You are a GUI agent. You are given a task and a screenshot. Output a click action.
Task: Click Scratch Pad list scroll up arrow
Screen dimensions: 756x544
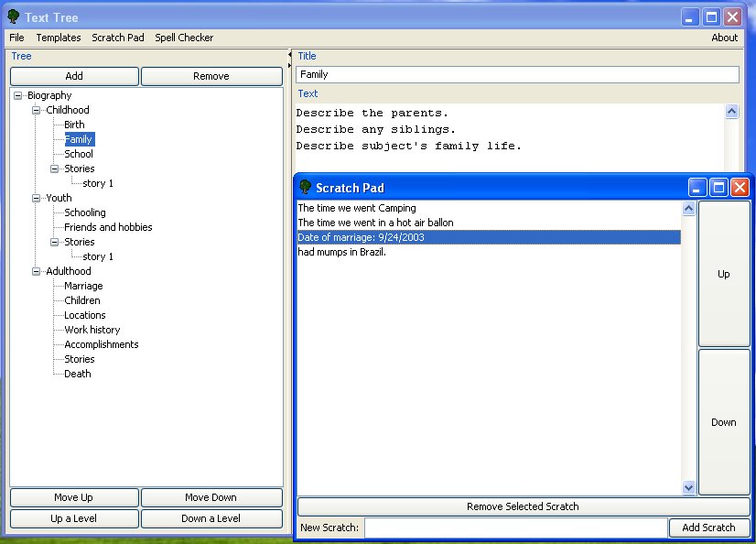pos(688,208)
